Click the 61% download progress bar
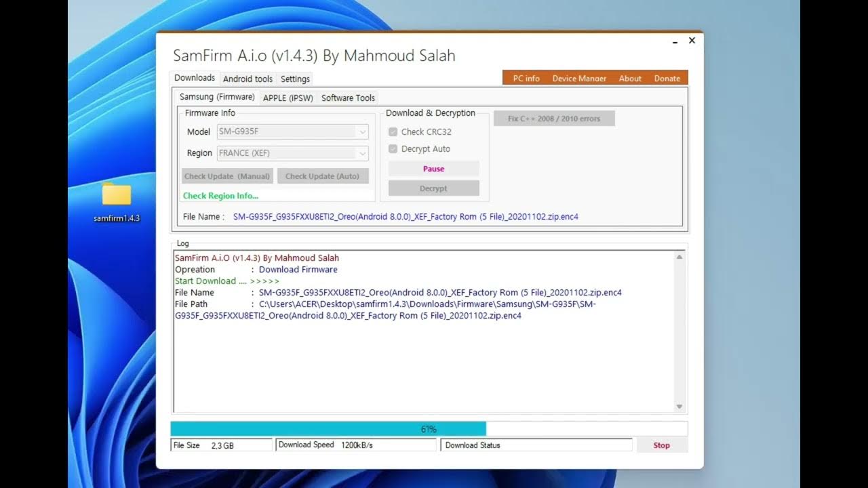This screenshot has height=488, width=868. coord(429,429)
